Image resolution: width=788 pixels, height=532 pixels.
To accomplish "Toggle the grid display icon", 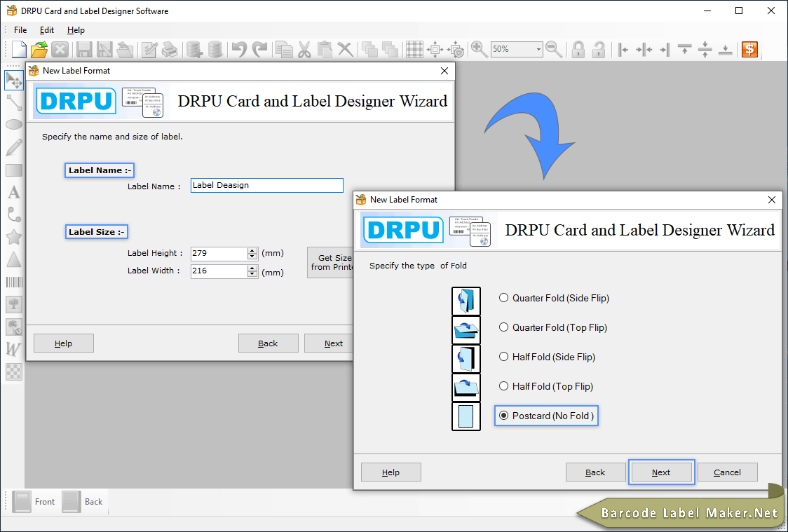I will tap(414, 49).
